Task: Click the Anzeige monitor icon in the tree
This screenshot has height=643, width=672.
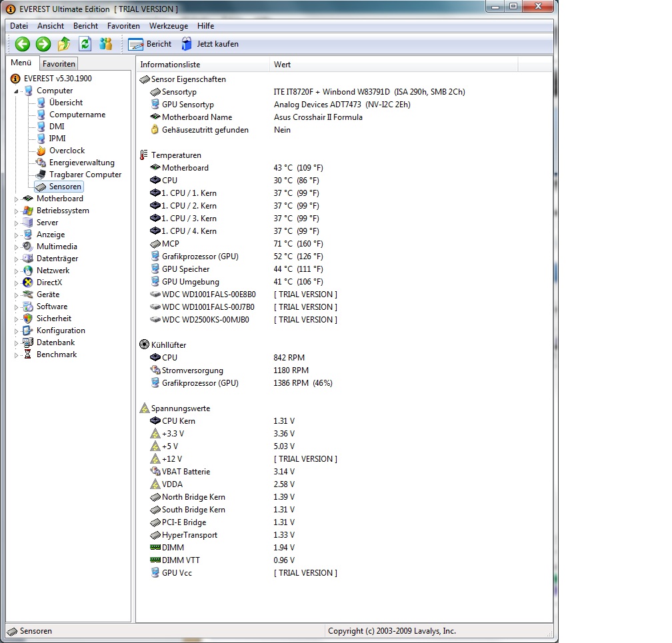Action: [28, 235]
